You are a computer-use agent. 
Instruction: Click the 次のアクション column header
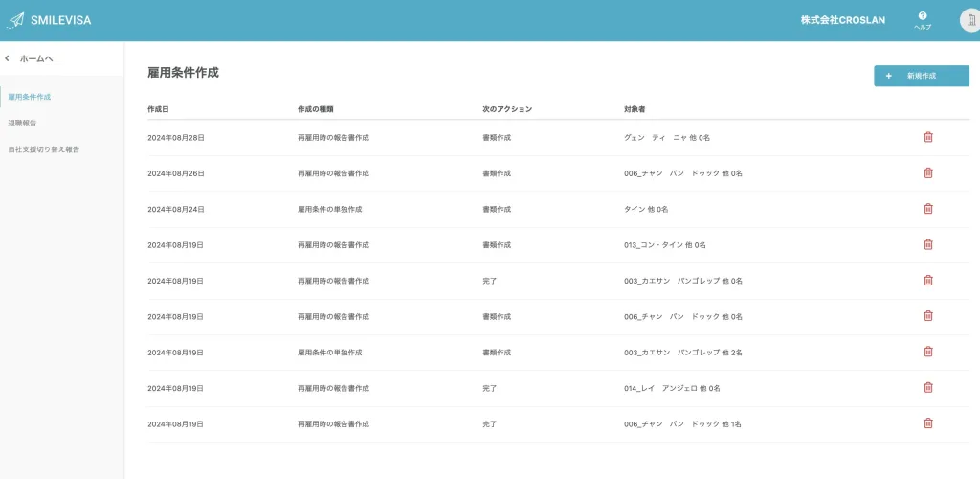pos(507,109)
